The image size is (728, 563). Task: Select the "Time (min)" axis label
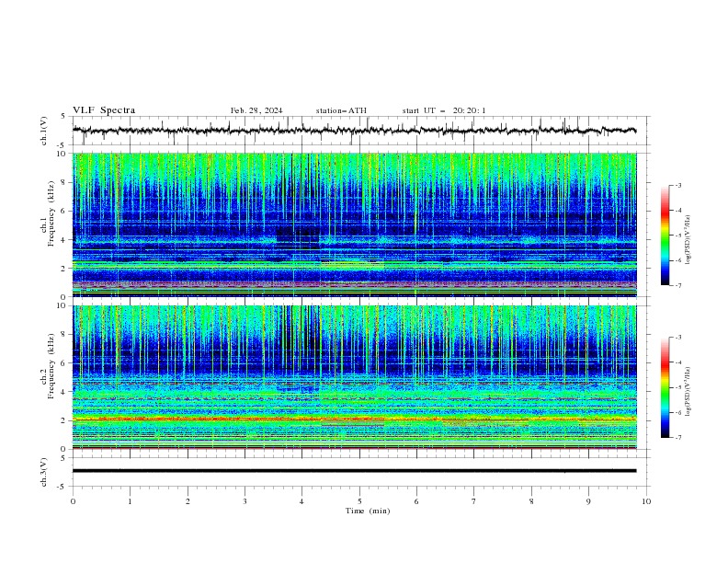point(368,511)
